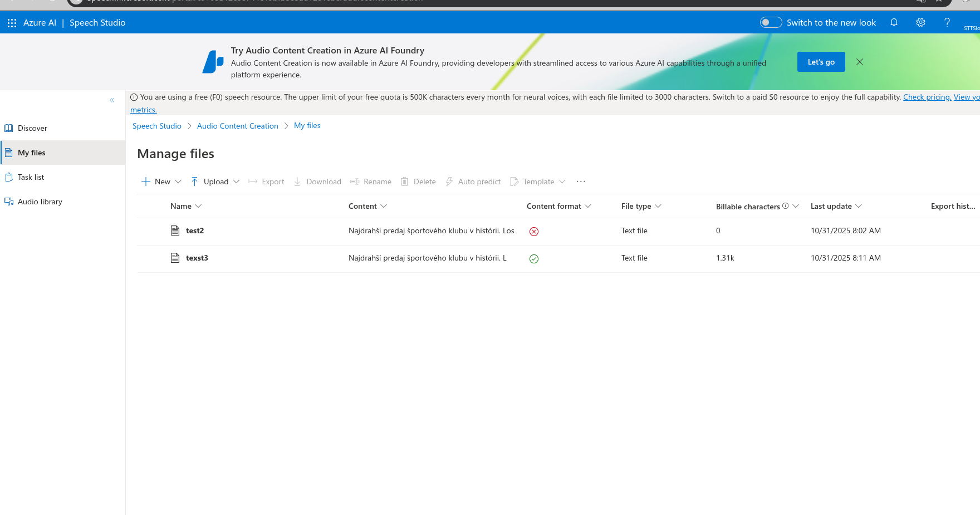
Task: Open Task list in the sidebar
Action: (31, 177)
